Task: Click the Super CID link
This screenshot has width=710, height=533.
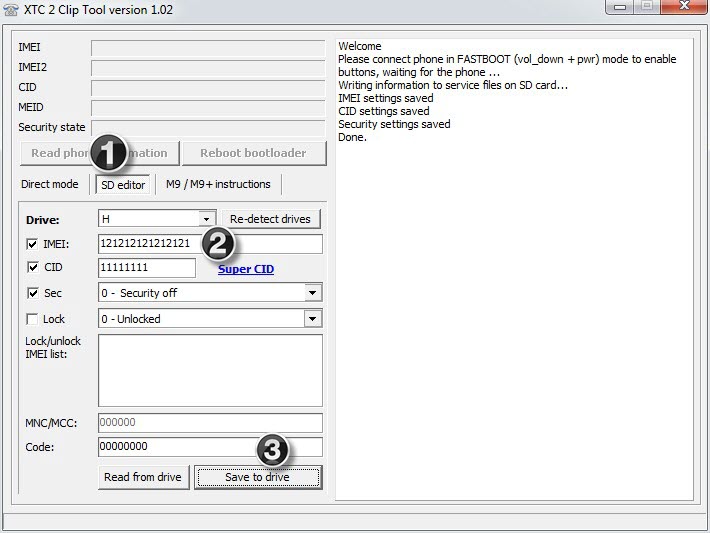Action: click(246, 269)
